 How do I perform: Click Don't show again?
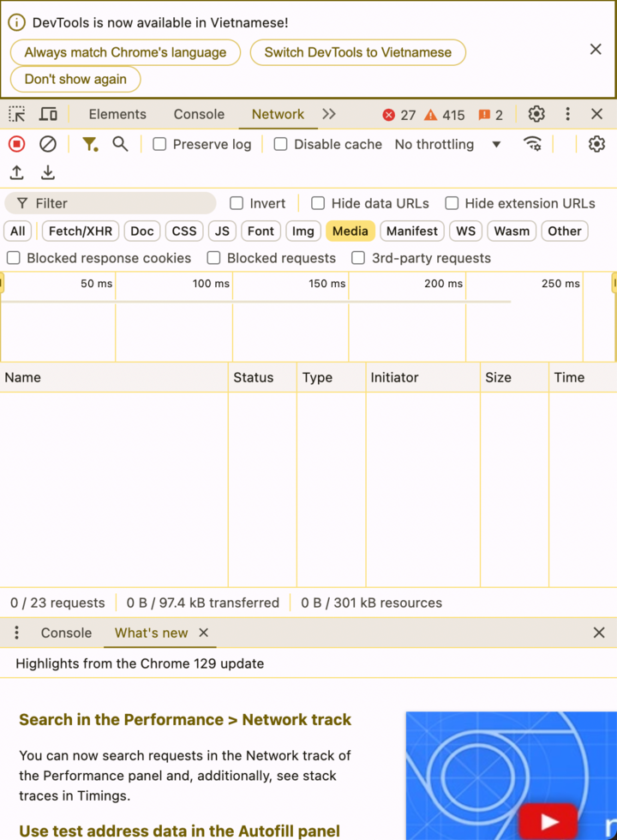point(75,79)
